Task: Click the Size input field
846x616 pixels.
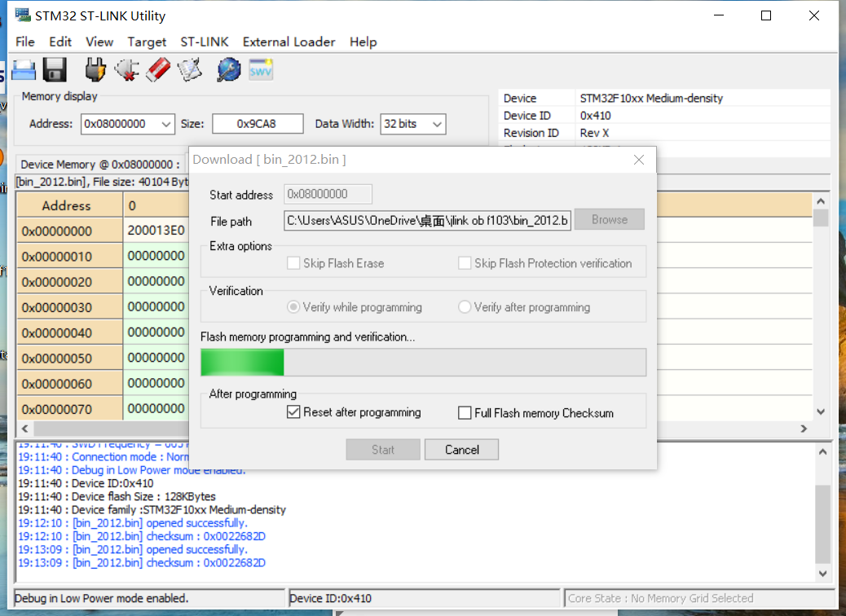Action: click(x=258, y=124)
